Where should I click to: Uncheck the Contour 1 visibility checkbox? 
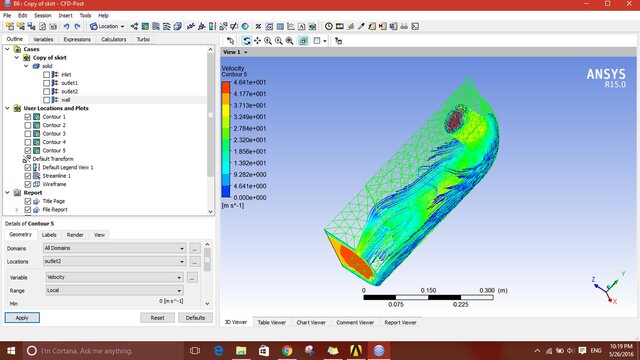28,117
